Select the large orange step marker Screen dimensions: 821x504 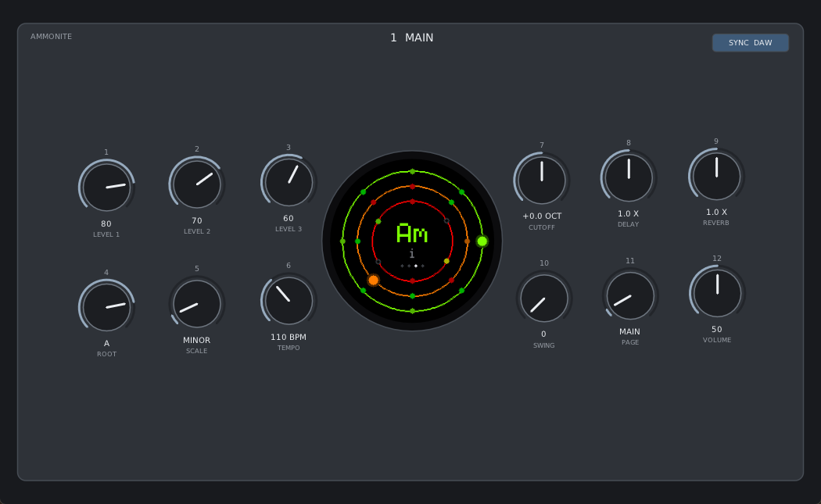click(373, 281)
